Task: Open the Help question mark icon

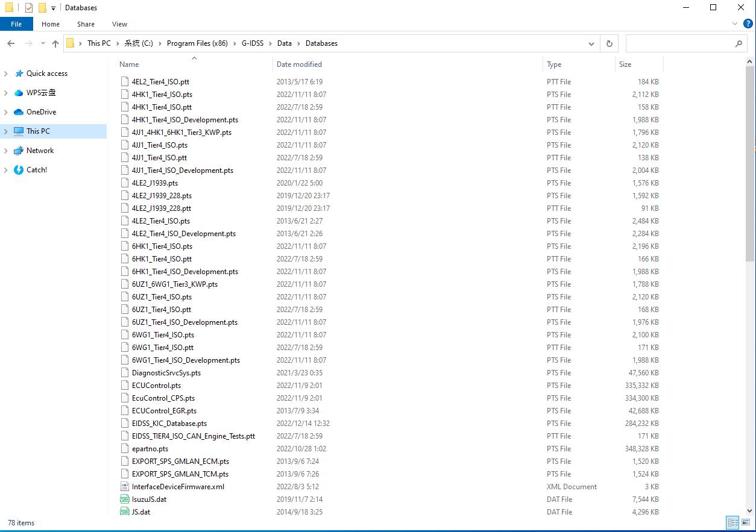Action: coord(748,24)
